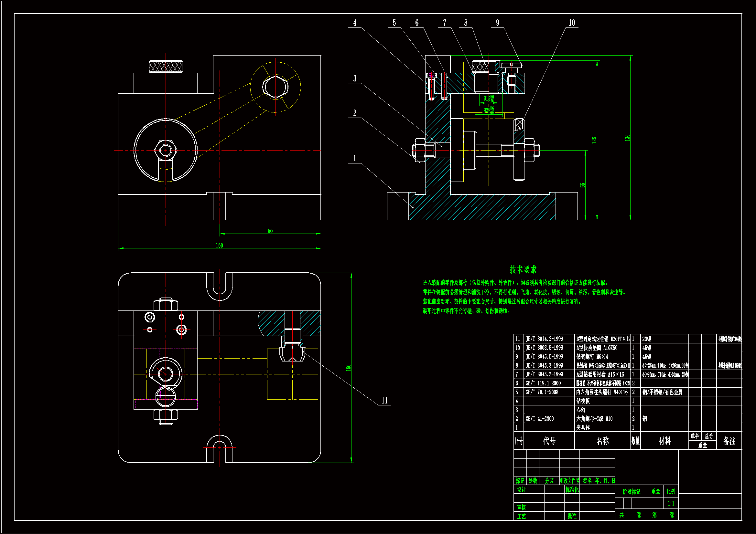Select leader balloon number 4

point(355,23)
